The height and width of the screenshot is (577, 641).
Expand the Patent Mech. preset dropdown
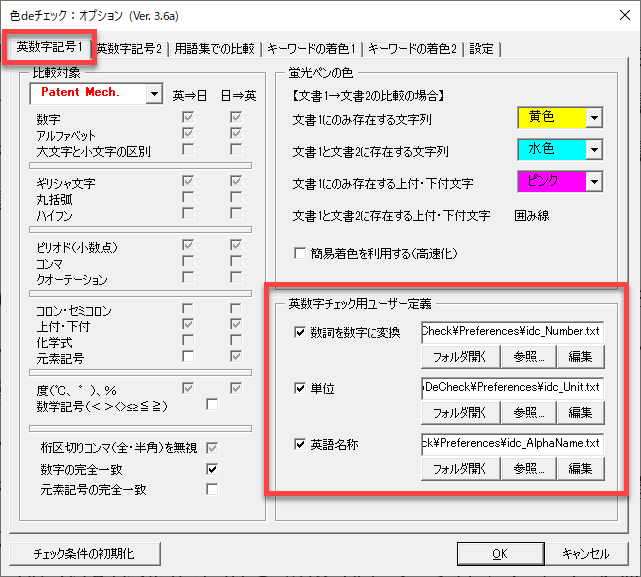(153, 94)
